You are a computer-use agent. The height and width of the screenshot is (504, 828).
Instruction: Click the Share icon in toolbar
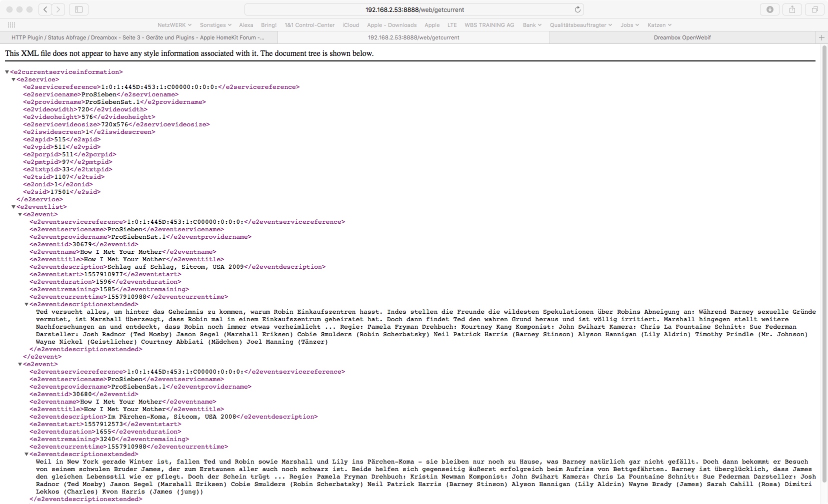point(792,9)
